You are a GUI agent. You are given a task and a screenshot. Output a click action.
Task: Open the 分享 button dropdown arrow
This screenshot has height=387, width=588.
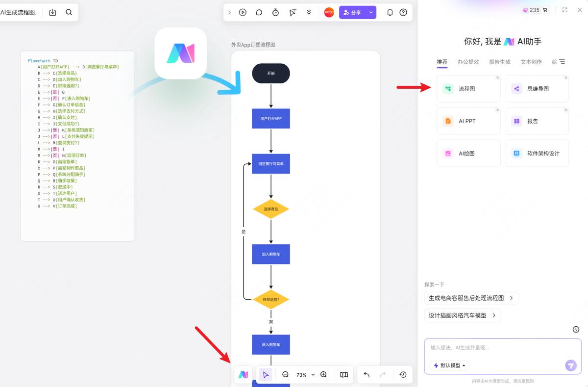(x=371, y=12)
